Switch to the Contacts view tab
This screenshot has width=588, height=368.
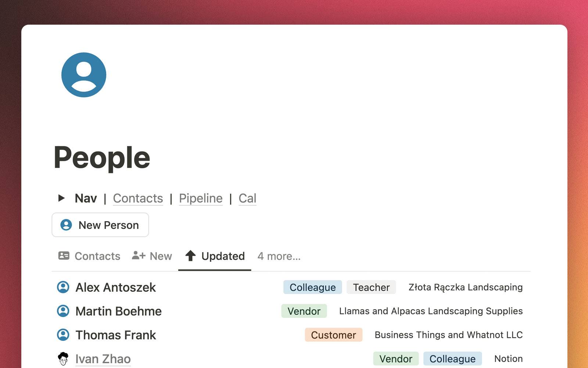click(x=89, y=256)
